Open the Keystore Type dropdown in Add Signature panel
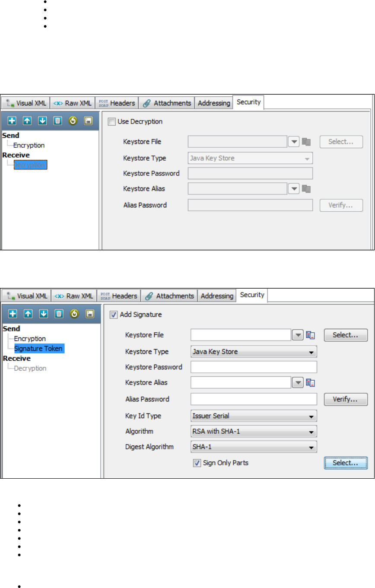Image resolution: width=375 pixels, height=588 pixels. point(254,352)
